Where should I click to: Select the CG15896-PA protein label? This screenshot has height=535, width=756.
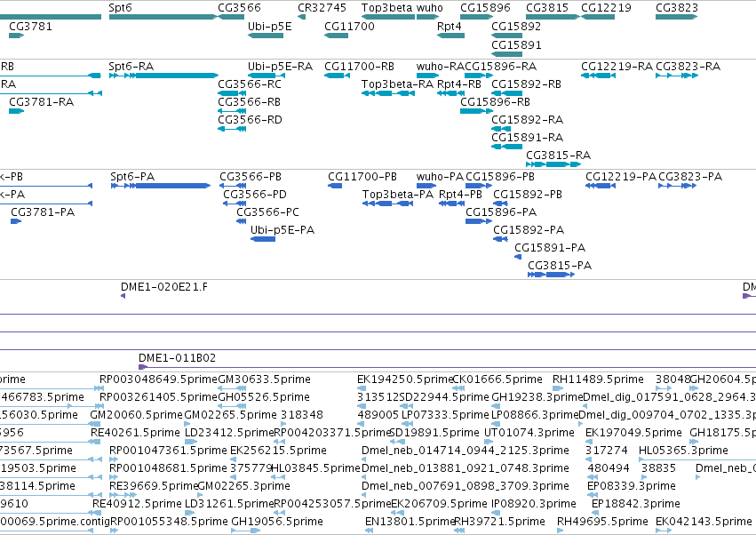pyautogui.click(x=501, y=212)
